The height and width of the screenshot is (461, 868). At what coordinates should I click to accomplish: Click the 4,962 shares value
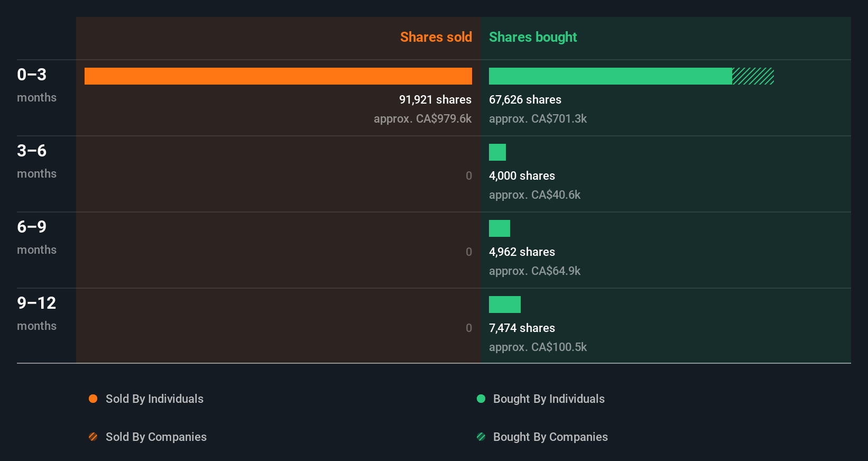[x=522, y=252]
